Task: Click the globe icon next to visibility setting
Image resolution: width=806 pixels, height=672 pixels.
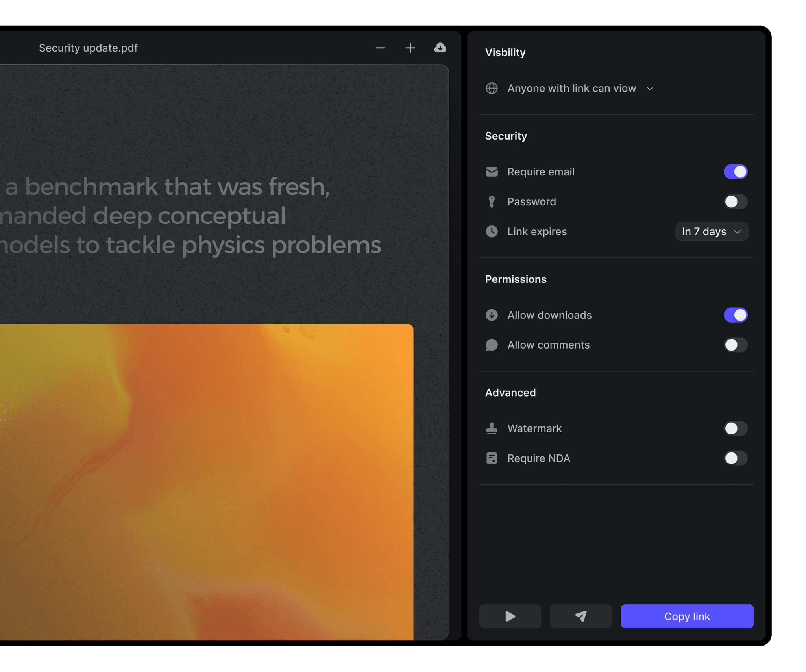Action: coord(492,88)
